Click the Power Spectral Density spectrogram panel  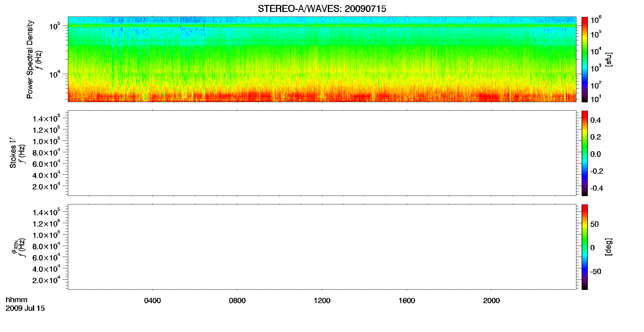point(322,59)
